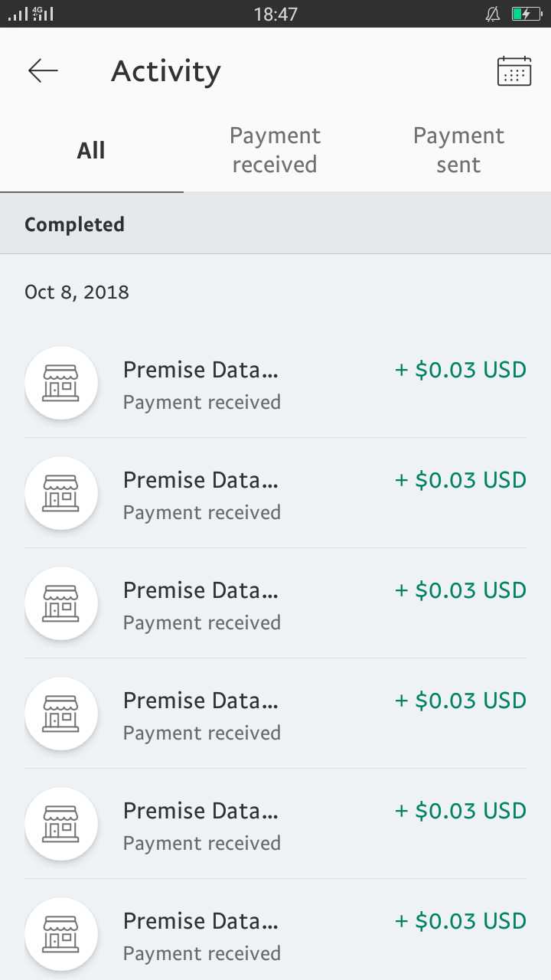The height and width of the screenshot is (980, 551).
Task: Tap the second transaction's store icon
Action: point(61,493)
